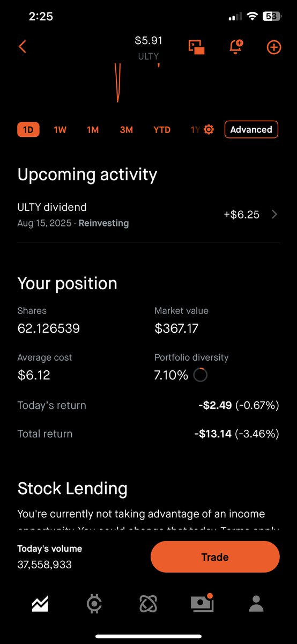
Task: Open the cash tab with notification dot
Action: click(x=202, y=603)
